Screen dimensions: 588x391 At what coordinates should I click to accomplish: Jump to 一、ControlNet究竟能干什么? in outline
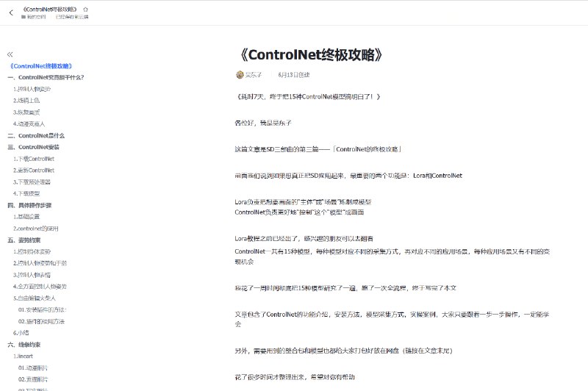tap(46, 77)
